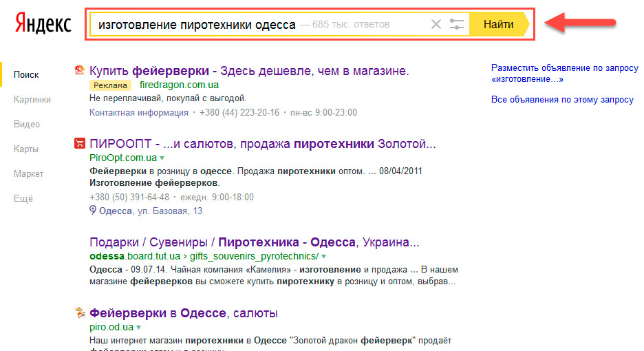Expand the Ещё menu item

click(x=23, y=198)
